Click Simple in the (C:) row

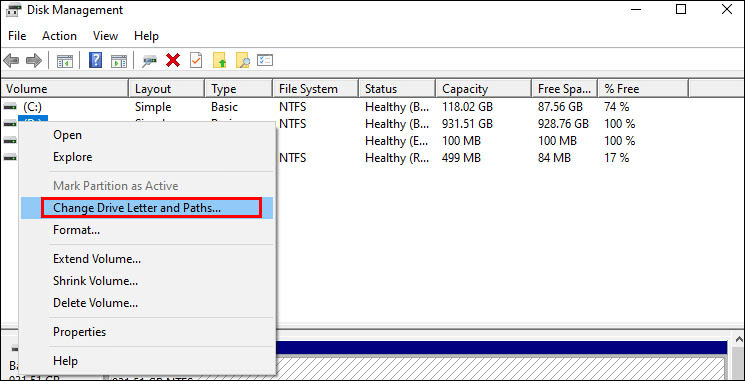(x=153, y=107)
